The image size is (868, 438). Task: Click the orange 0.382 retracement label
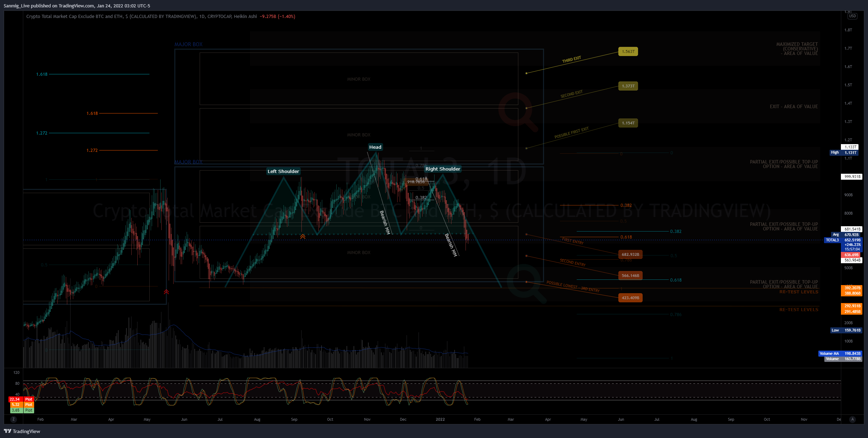click(626, 205)
